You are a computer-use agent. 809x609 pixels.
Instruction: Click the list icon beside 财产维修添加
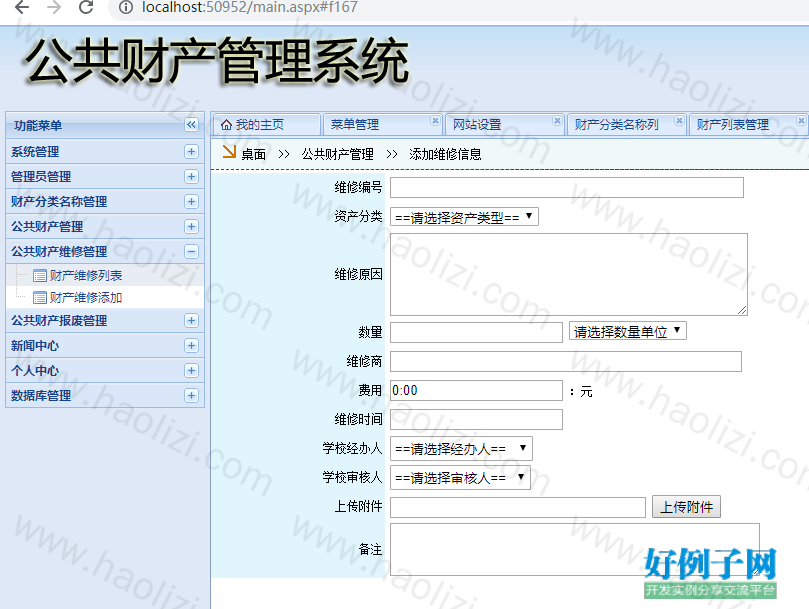pos(40,298)
